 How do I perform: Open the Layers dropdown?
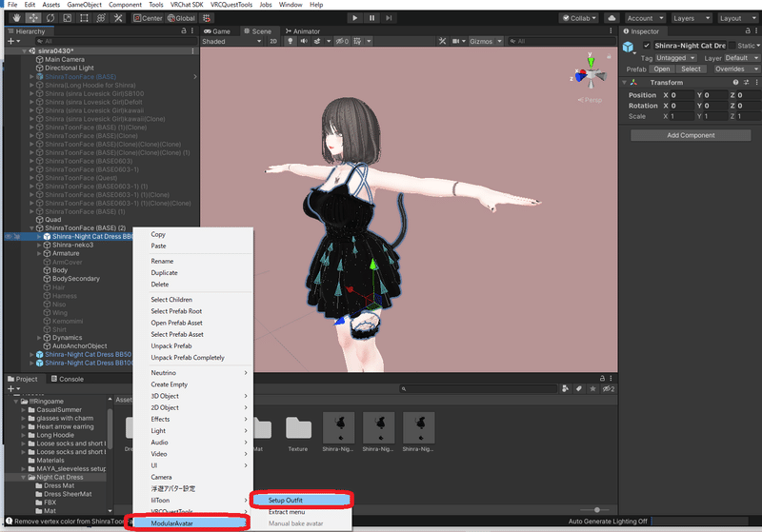(691, 18)
